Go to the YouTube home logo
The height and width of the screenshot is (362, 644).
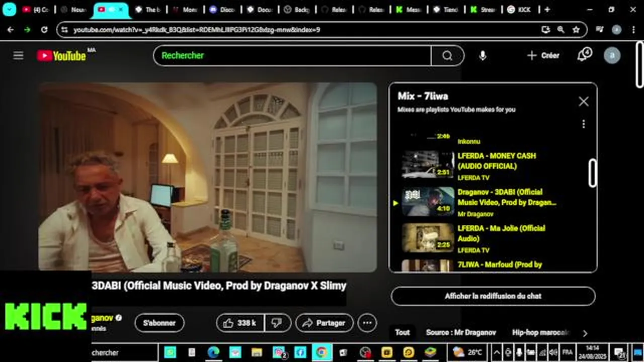61,55
